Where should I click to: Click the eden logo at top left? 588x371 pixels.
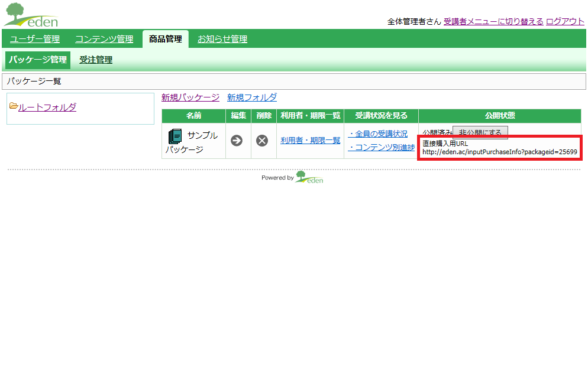(31, 15)
